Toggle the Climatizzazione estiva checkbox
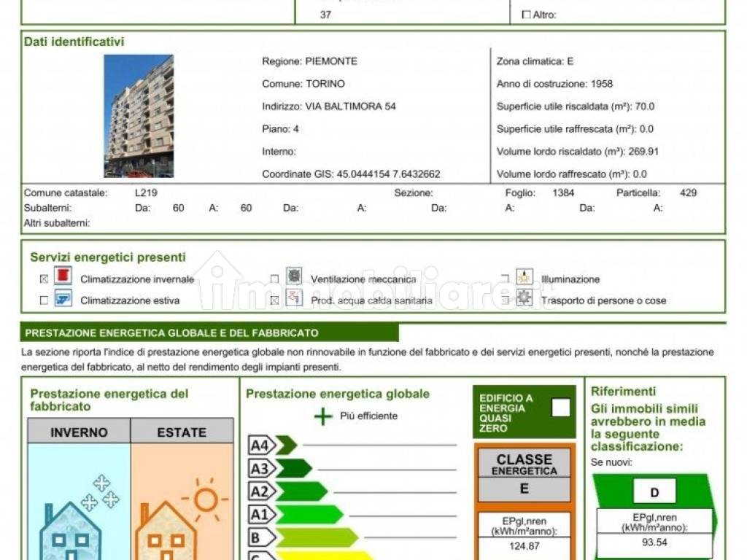Image resolution: width=747 pixels, height=560 pixels. click(44, 300)
